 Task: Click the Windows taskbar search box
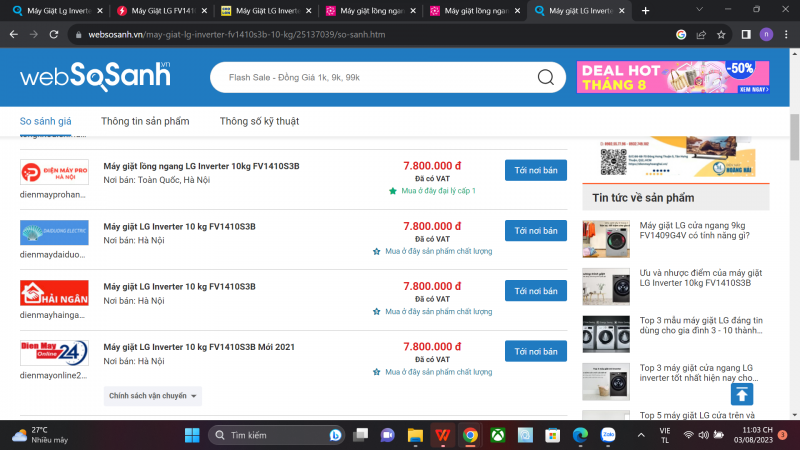point(276,435)
